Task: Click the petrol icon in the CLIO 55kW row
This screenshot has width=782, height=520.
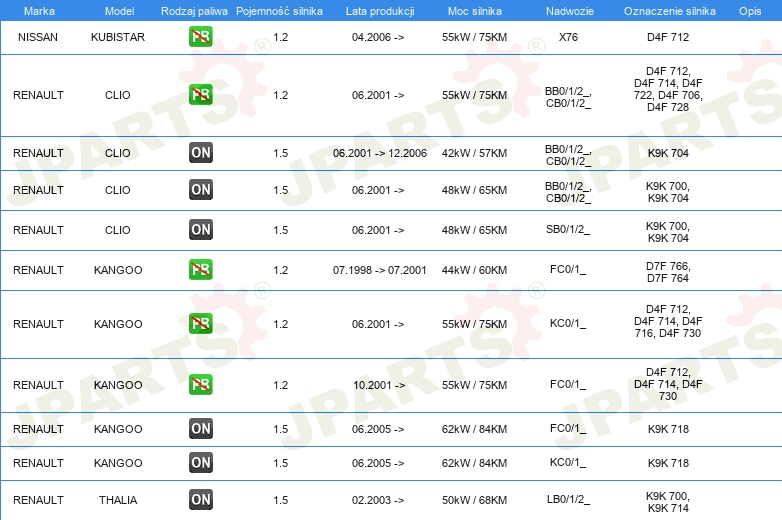Action: tap(200, 95)
